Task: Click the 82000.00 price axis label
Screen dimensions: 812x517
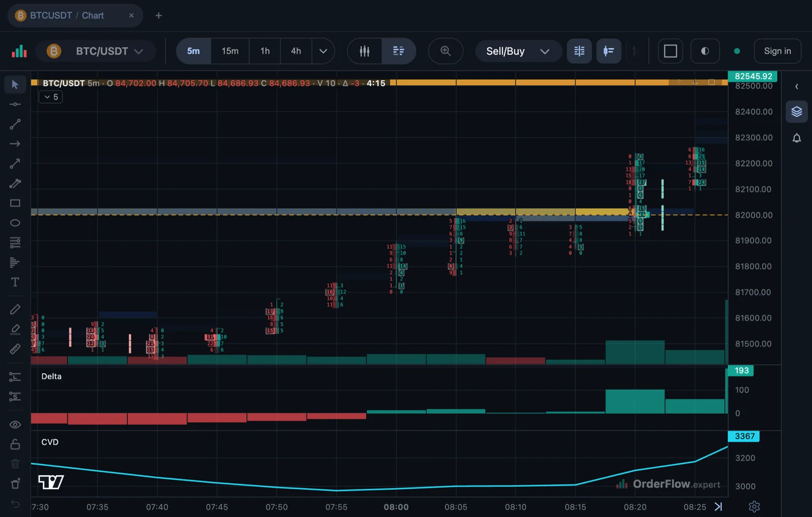Action: [x=754, y=215]
